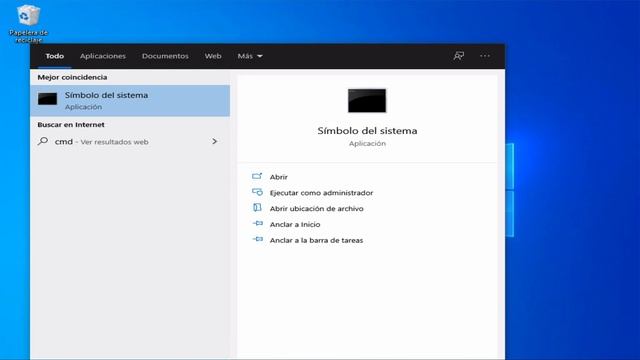Expand the cmd web results chevron

pos(215,141)
